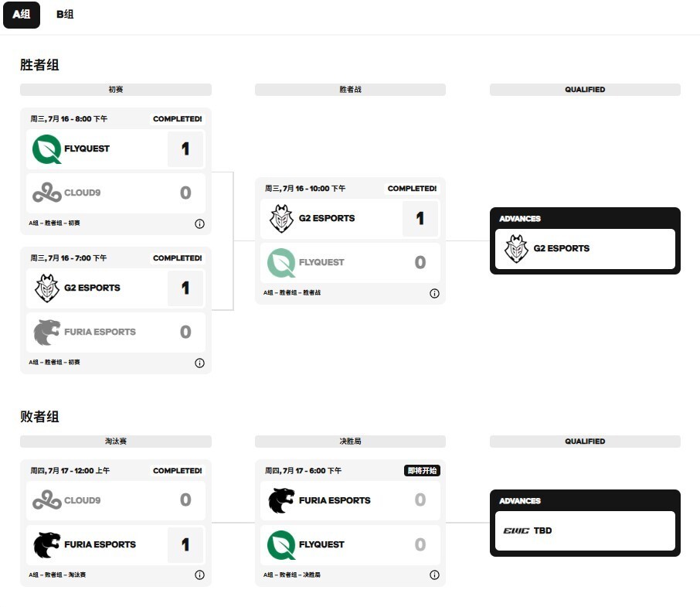Open info icon for FlyQuest vs Cloud9 match
The image size is (700, 607).
click(199, 223)
